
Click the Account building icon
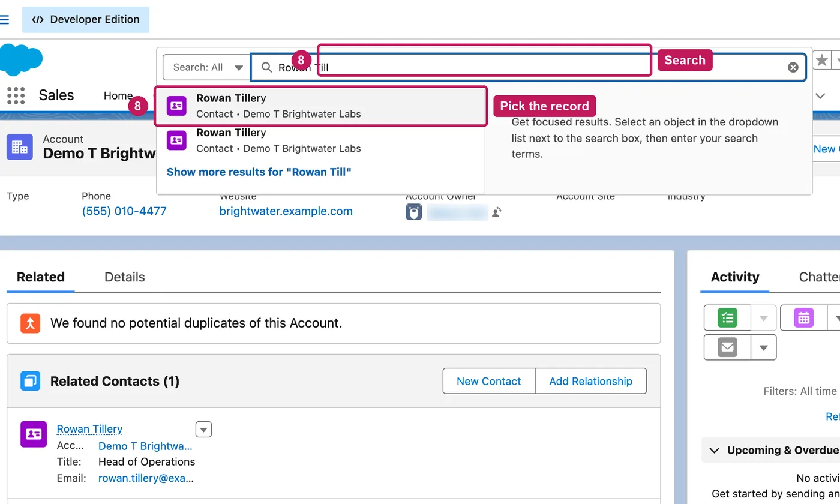tap(20, 146)
